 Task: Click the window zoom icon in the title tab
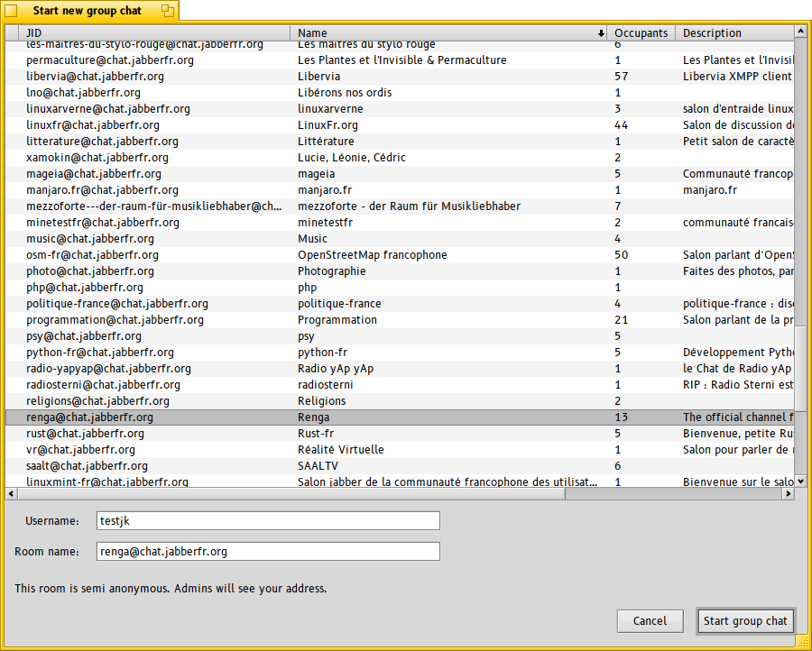(x=167, y=11)
